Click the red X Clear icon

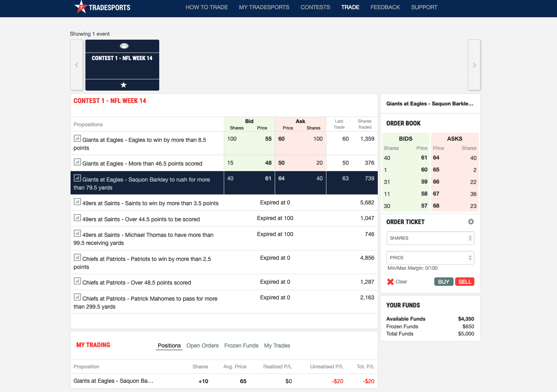(x=390, y=282)
